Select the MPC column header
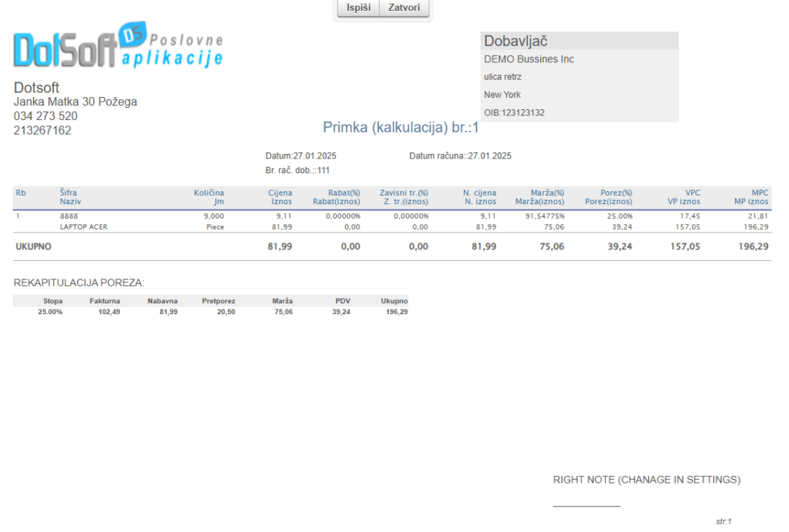The height and width of the screenshot is (532, 789). [760, 192]
